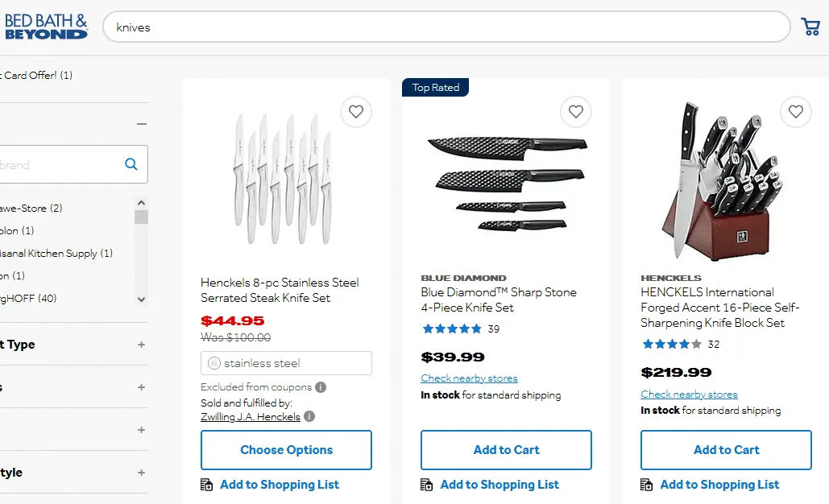Favorite the Henckels steak knife set
The width and height of the screenshot is (829, 504).
coord(356,112)
